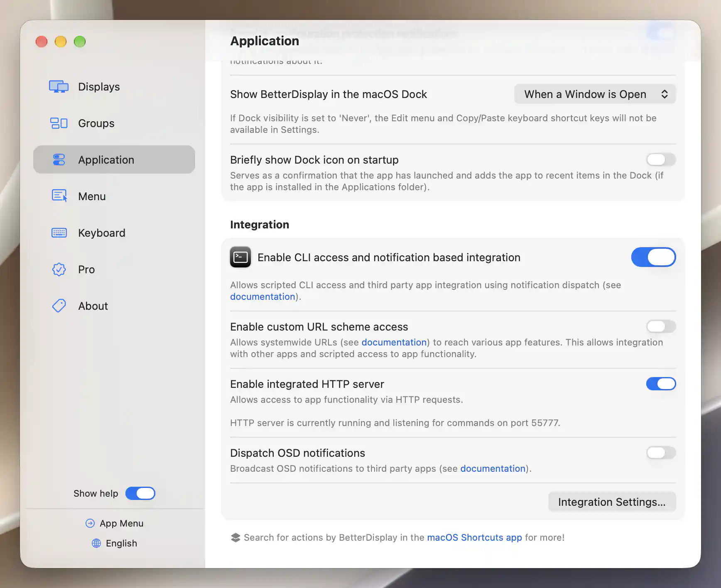Open the About section label
This screenshot has width=721, height=588.
pos(93,306)
